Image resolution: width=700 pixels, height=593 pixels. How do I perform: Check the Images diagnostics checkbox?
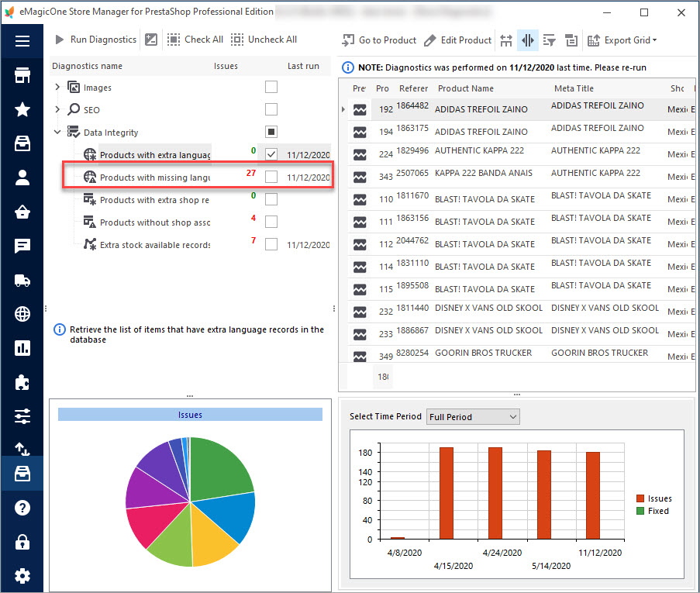pos(271,87)
